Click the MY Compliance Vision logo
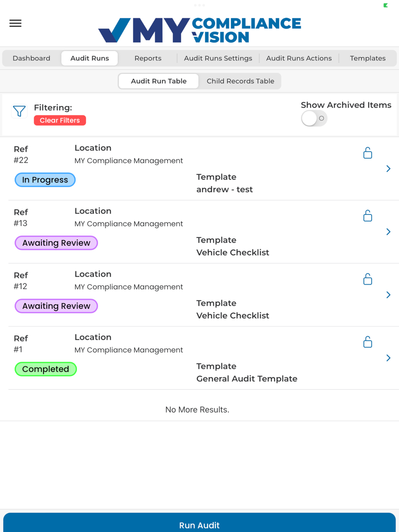Screen dimensions: 399x532 click(199, 30)
